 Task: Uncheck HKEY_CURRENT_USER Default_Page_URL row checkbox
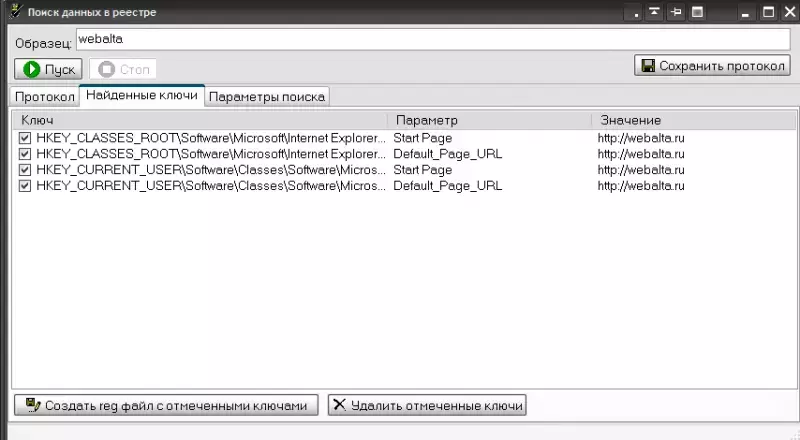[x=24, y=186]
